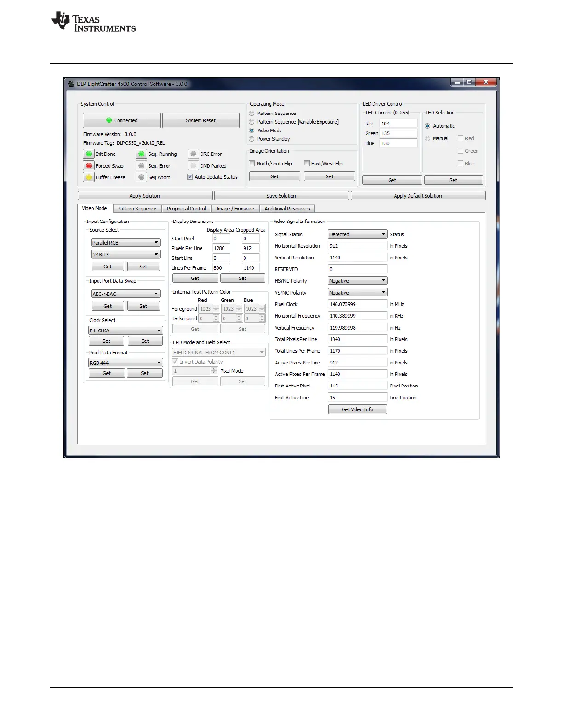Screen dimensions: 563x728
Task: Enable East/West Flip checkbox
Action: 306,164
